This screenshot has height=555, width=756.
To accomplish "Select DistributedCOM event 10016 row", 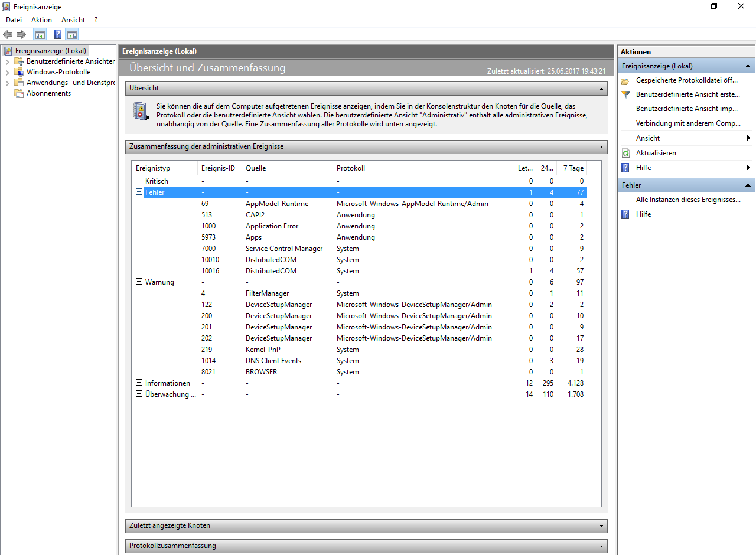I will [360, 271].
